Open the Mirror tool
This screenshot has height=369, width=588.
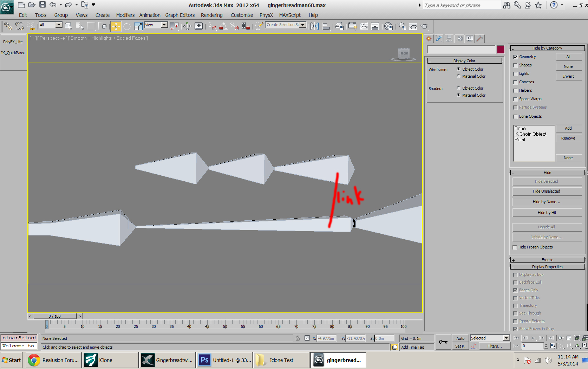click(314, 26)
